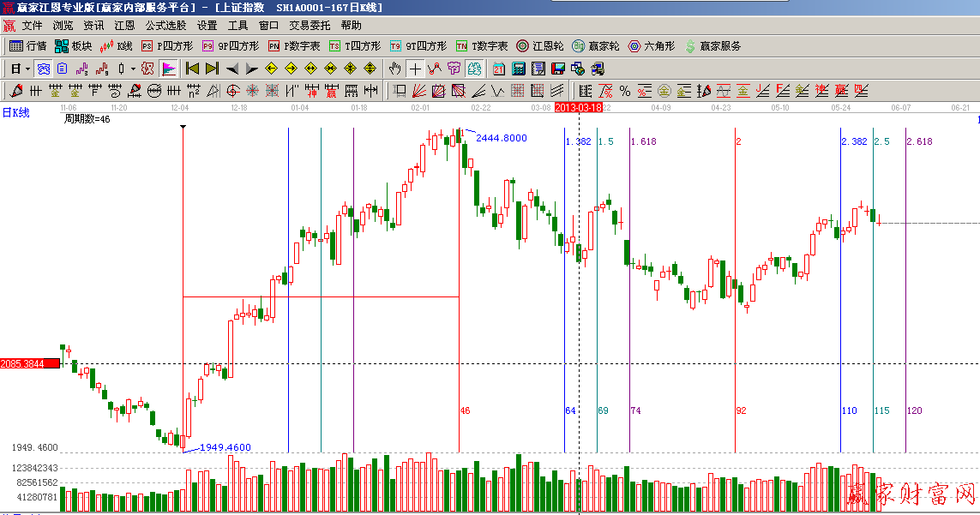Click the red floppy disk save icon

click(x=557, y=69)
